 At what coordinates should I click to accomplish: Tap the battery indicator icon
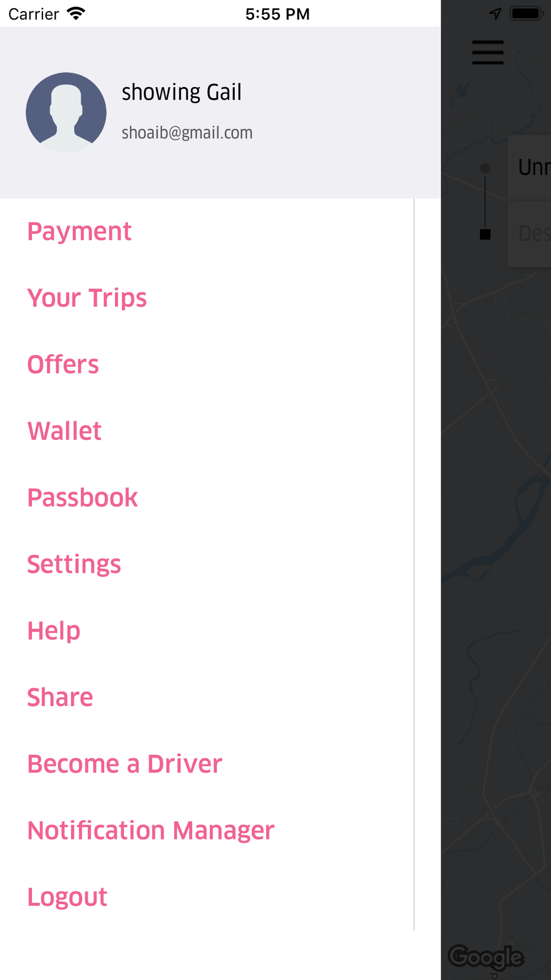pyautogui.click(x=526, y=14)
